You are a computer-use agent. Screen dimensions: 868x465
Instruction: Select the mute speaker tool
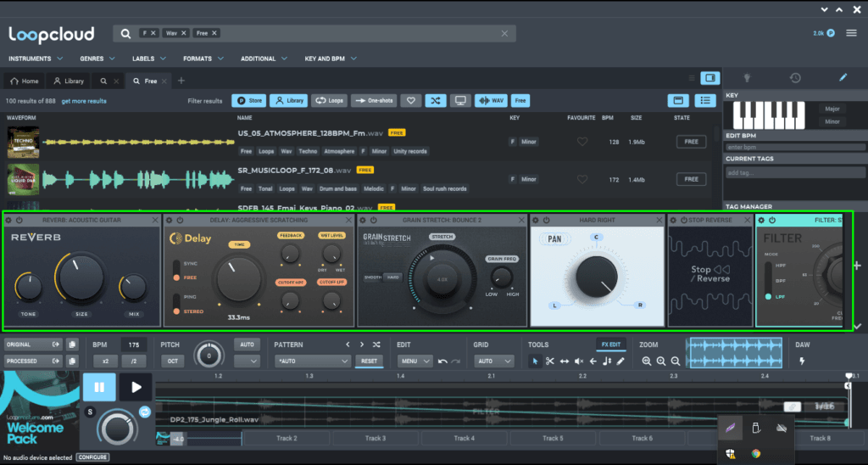pyautogui.click(x=578, y=361)
